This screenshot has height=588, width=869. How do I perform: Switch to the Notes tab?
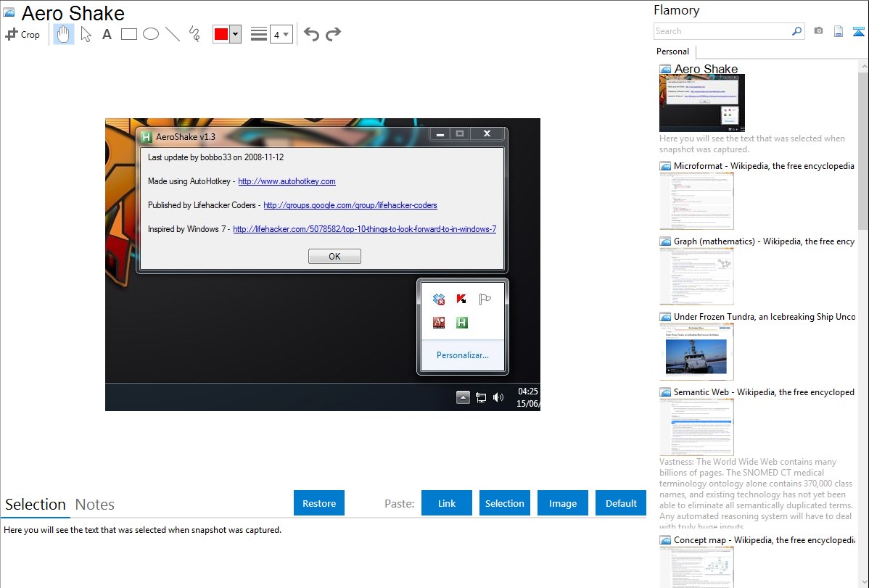click(95, 505)
